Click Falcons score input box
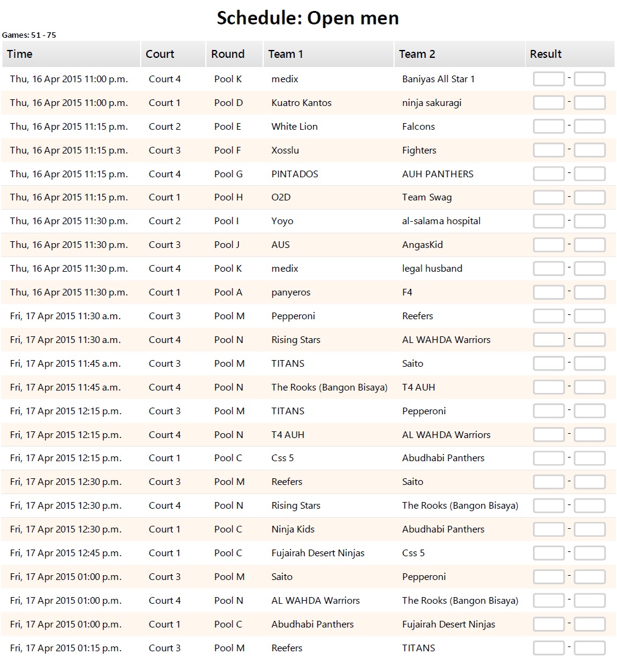Screen dimensions: 617x672 point(590,127)
